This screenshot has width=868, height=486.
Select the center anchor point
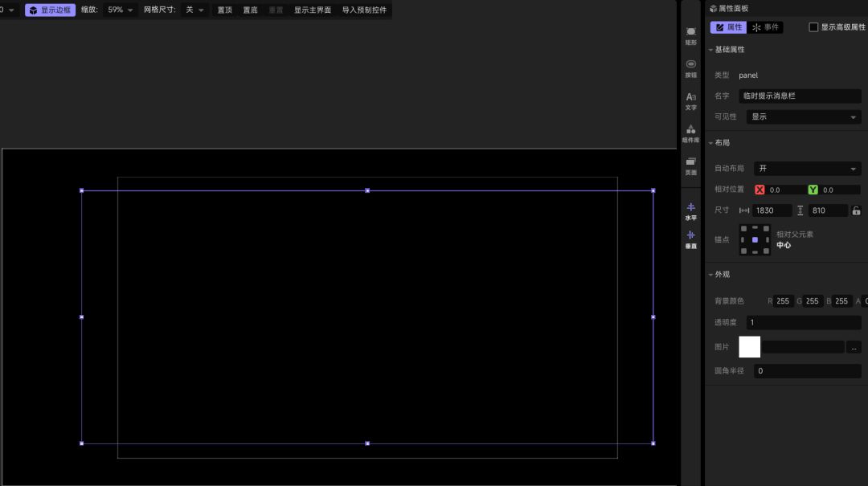(x=755, y=239)
